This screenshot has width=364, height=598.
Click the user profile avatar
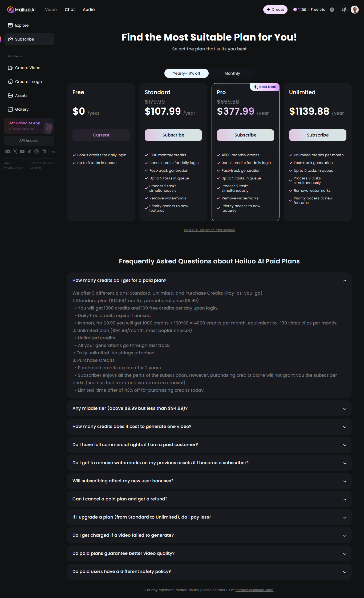tap(354, 10)
